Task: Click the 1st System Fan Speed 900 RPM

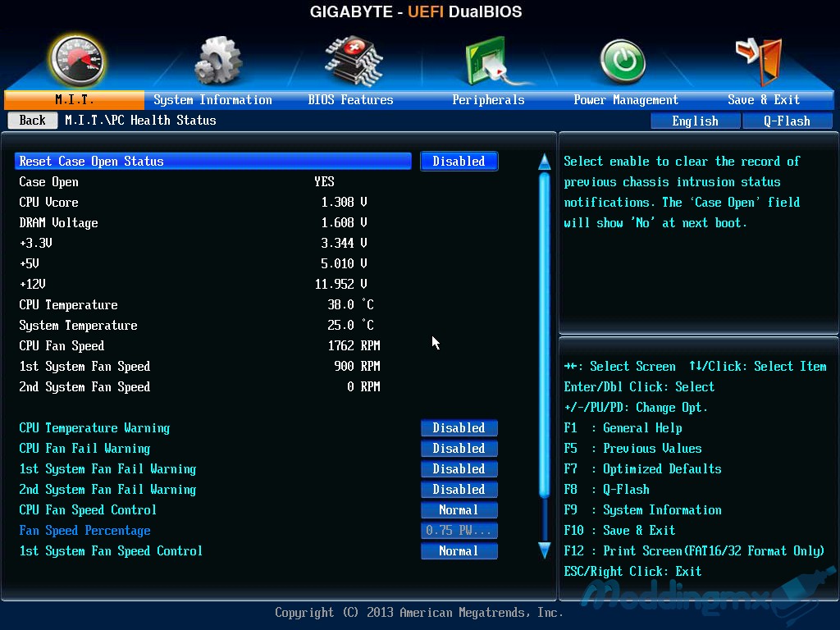Action: click(x=357, y=367)
